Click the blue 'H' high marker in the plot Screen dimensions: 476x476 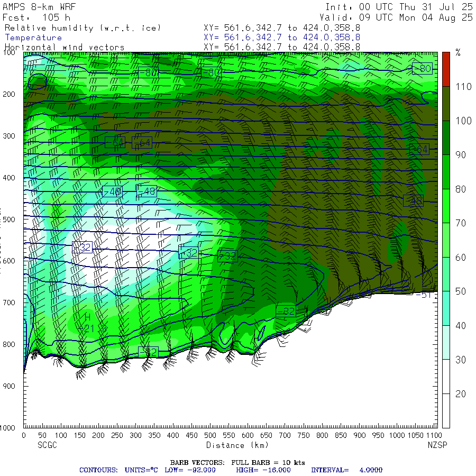pos(87,317)
